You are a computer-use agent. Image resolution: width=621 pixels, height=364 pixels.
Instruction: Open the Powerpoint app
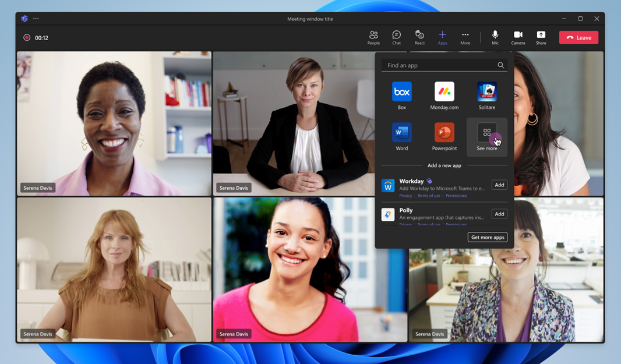coord(444,137)
